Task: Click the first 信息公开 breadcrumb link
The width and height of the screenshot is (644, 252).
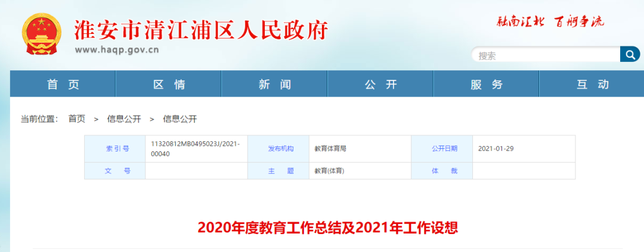Action: click(x=124, y=119)
